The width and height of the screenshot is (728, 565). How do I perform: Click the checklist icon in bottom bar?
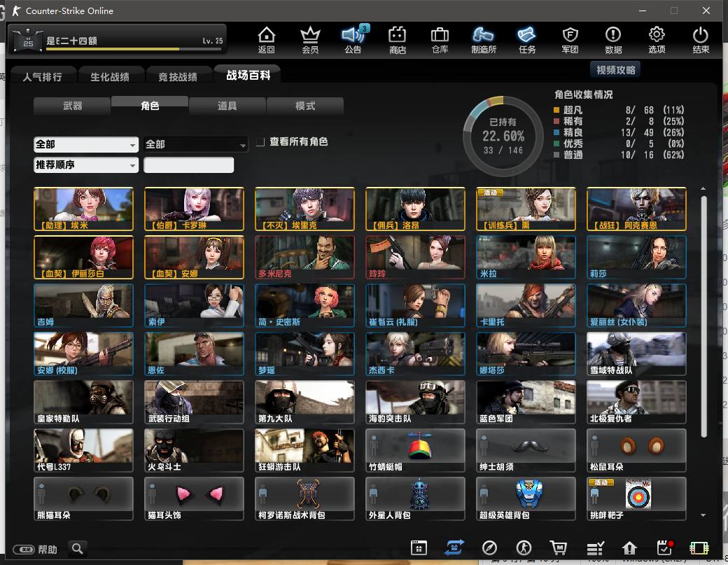595,548
